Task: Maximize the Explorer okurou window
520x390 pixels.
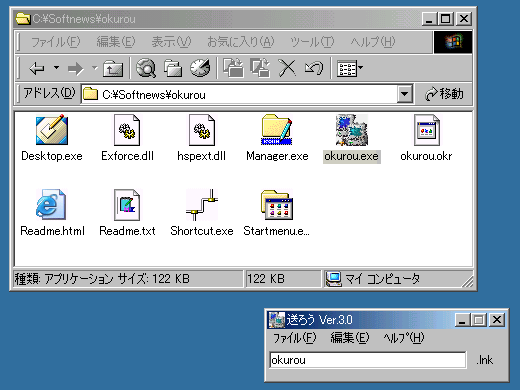Action: (x=446, y=19)
